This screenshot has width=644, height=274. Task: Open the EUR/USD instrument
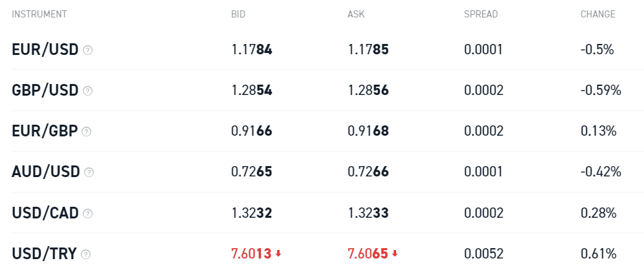45,50
